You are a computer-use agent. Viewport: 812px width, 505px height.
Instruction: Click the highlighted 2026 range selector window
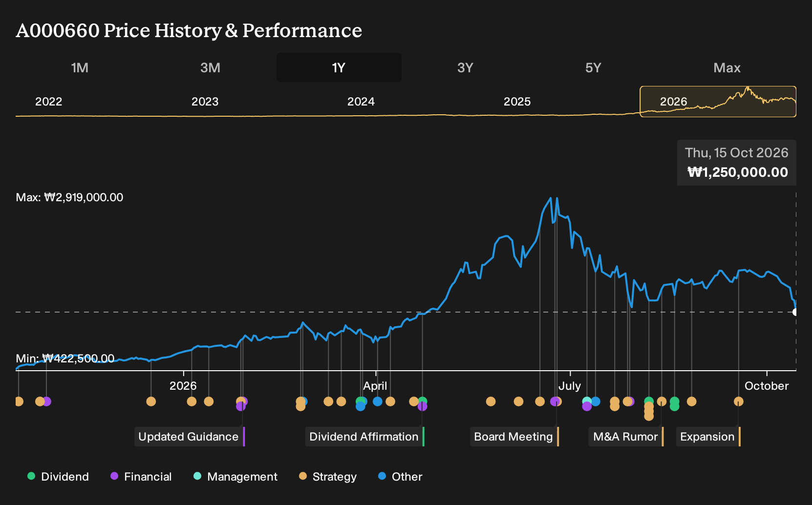718,102
